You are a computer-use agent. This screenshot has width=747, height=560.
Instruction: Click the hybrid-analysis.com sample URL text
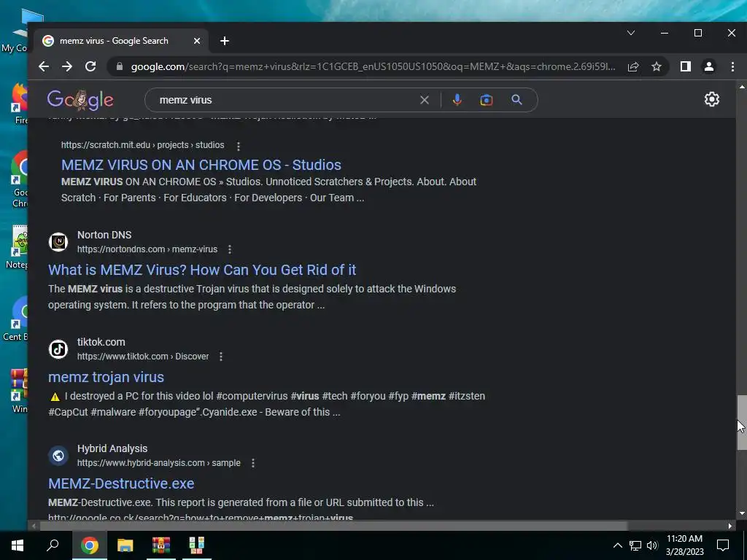point(158,463)
